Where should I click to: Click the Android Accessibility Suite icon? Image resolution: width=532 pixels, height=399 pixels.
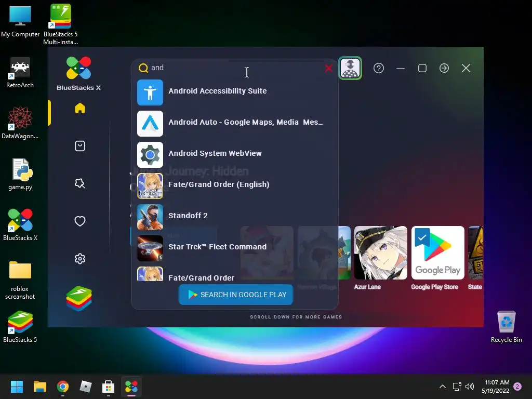tap(150, 92)
